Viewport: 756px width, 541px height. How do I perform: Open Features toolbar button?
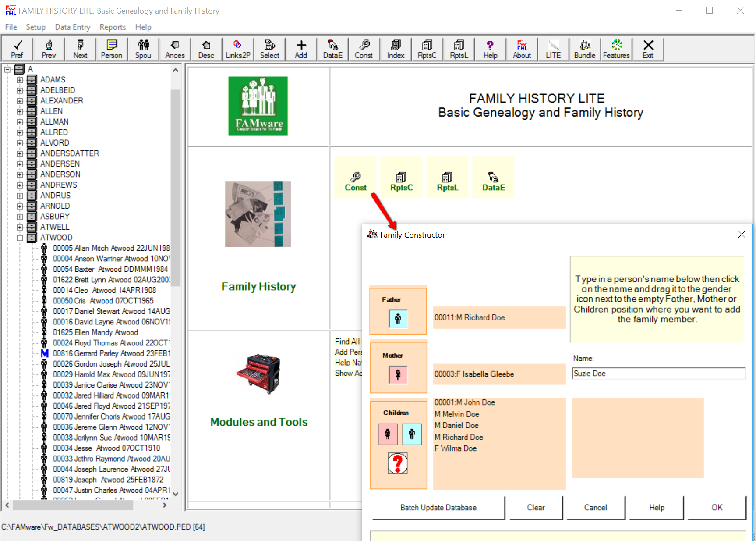tap(616, 49)
